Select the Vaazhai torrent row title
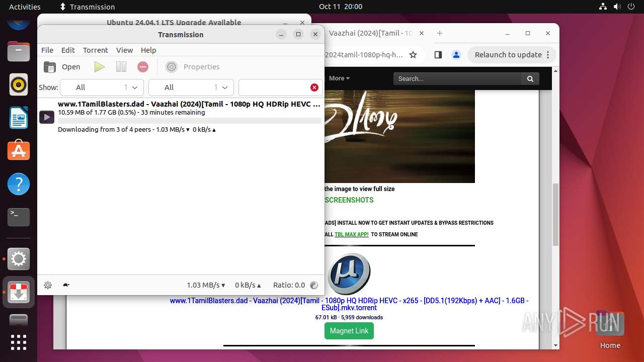The width and height of the screenshot is (644, 362). coord(189,105)
